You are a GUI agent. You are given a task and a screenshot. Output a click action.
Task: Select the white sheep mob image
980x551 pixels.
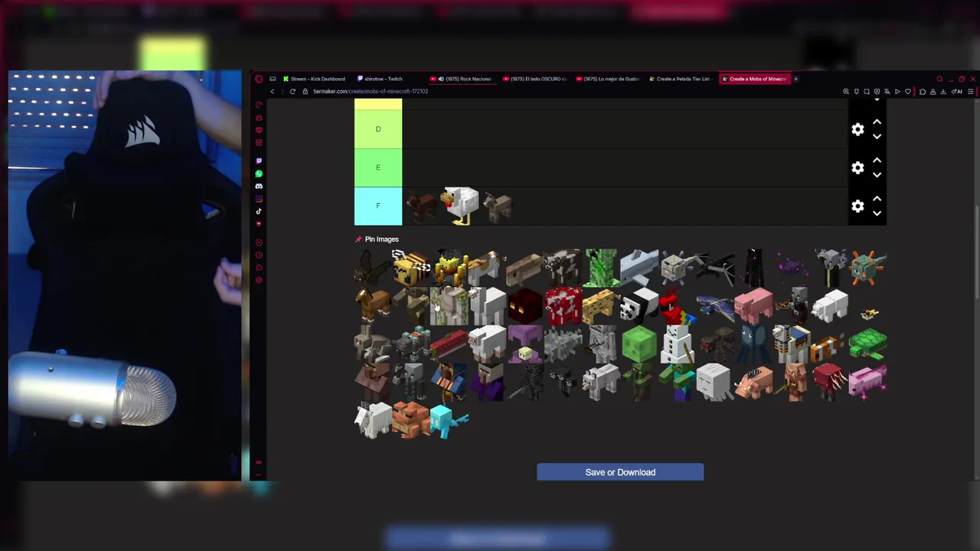click(487, 344)
